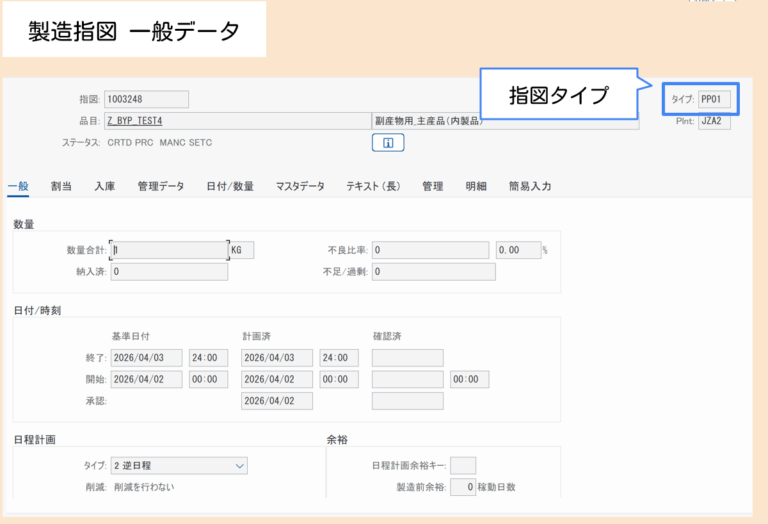Viewport: 768px width, 524px height.
Task: Click the 不足/過剰 field
Action: (x=434, y=272)
